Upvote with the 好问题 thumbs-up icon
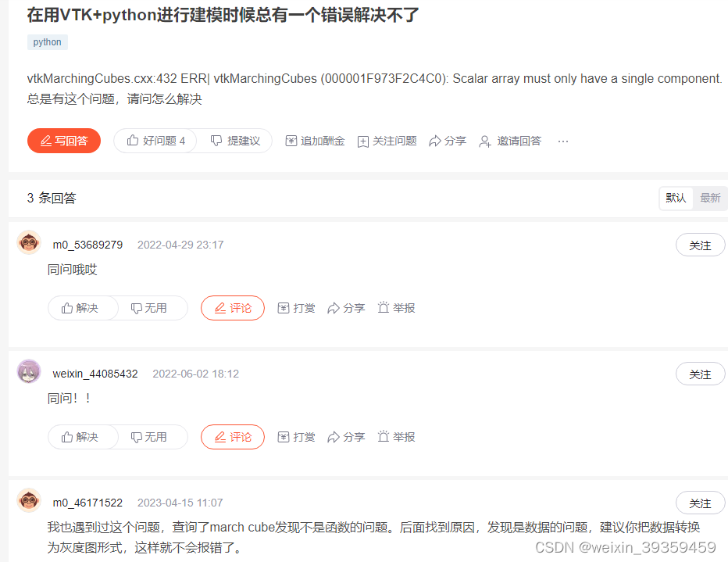Screen dimensions: 728x562 pos(133,140)
